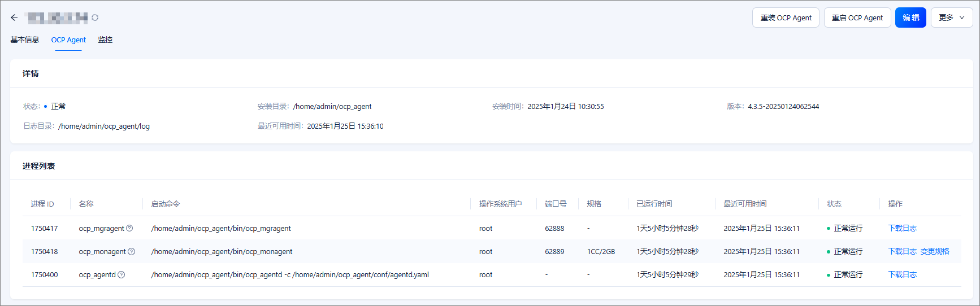The image size is (980, 306).
Task: Click the 启动命令 column header
Action: 166,204
